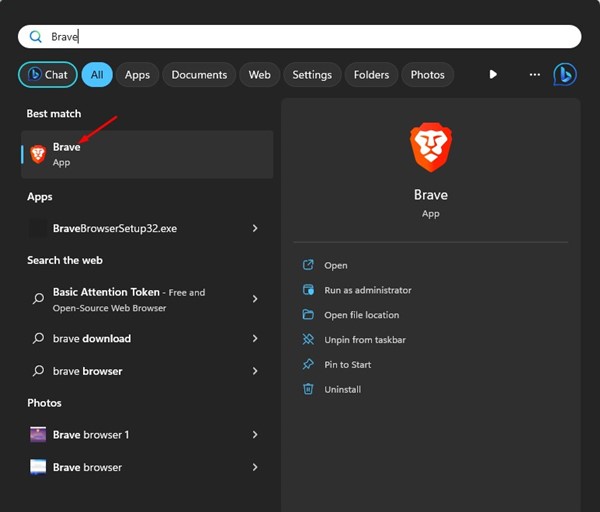
Task: Select BraveBrowserSetup32.exe result
Action: (147, 228)
